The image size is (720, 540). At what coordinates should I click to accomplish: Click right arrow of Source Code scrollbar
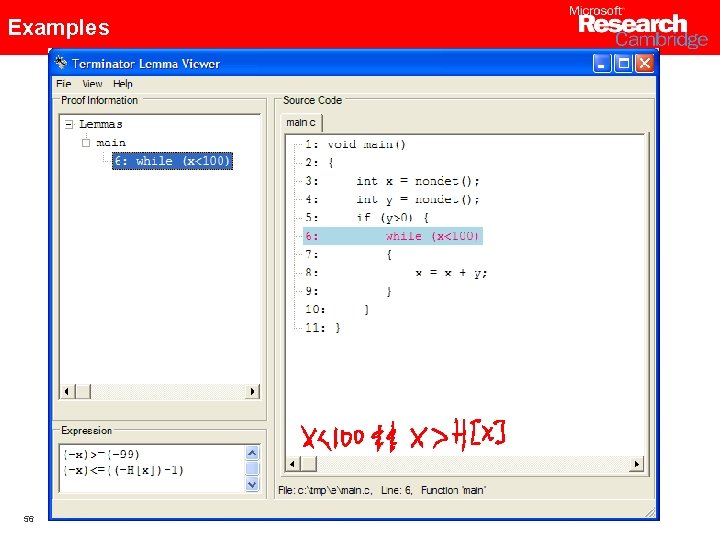point(636,464)
